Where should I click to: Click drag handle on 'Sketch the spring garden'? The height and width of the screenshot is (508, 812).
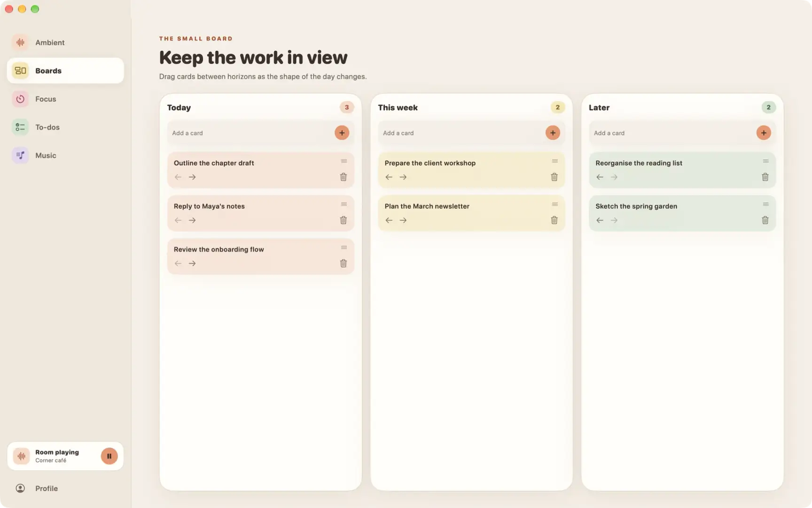click(x=766, y=205)
